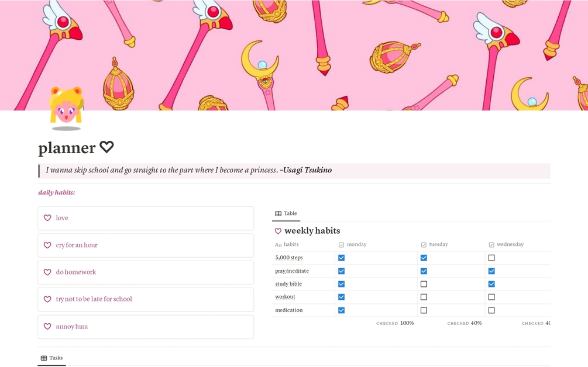The image size is (588, 367).
Task: Click heart icon next to weekly habits title
Action: click(278, 231)
